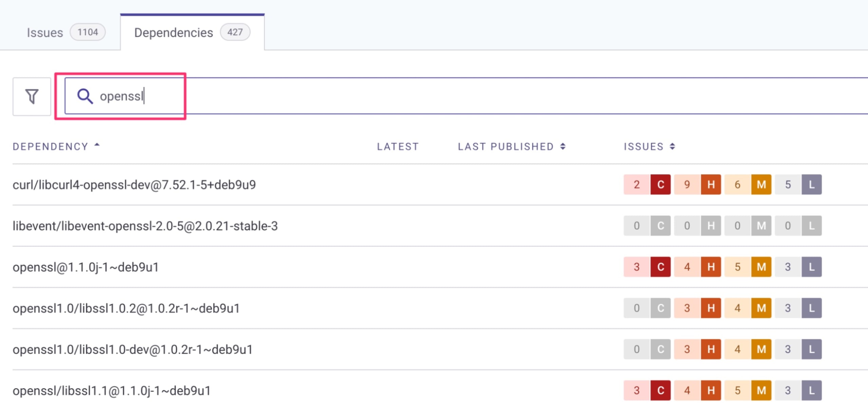Open the filter funnel button
The image size is (868, 413).
click(32, 96)
